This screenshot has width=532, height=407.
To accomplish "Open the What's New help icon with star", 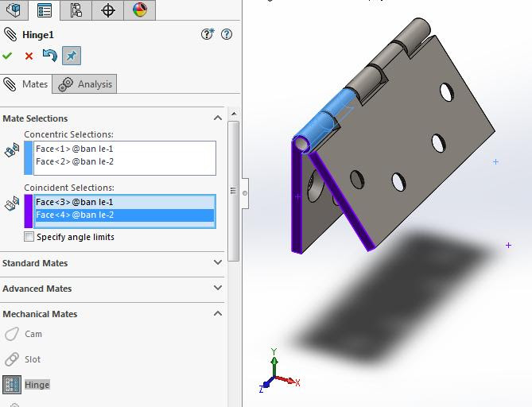I will point(208,34).
